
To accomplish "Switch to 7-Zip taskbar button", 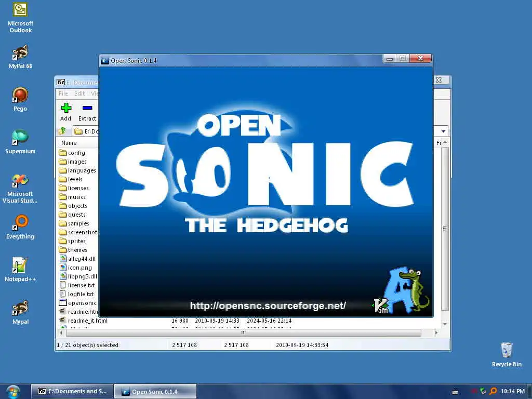I will (72, 391).
